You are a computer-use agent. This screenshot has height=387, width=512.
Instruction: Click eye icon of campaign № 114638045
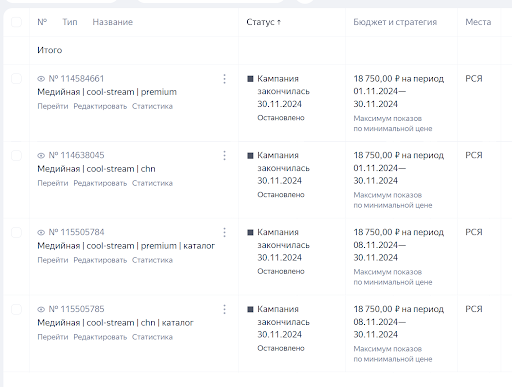click(x=41, y=156)
